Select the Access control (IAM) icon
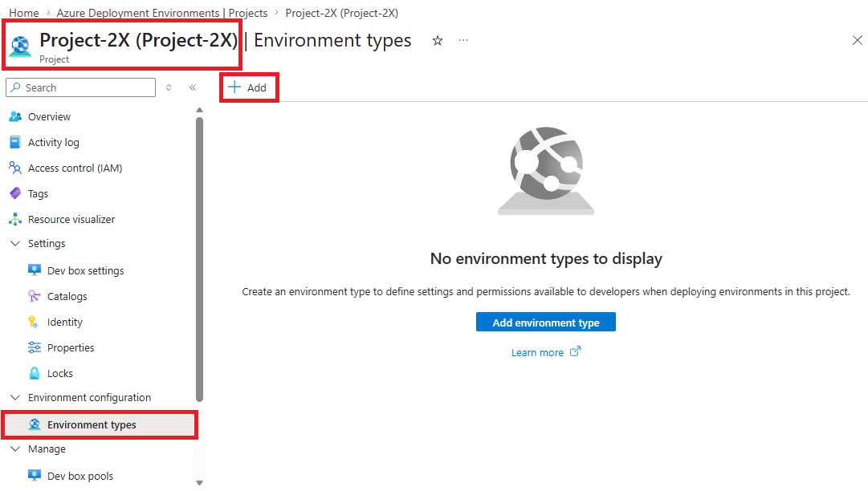 click(x=15, y=168)
